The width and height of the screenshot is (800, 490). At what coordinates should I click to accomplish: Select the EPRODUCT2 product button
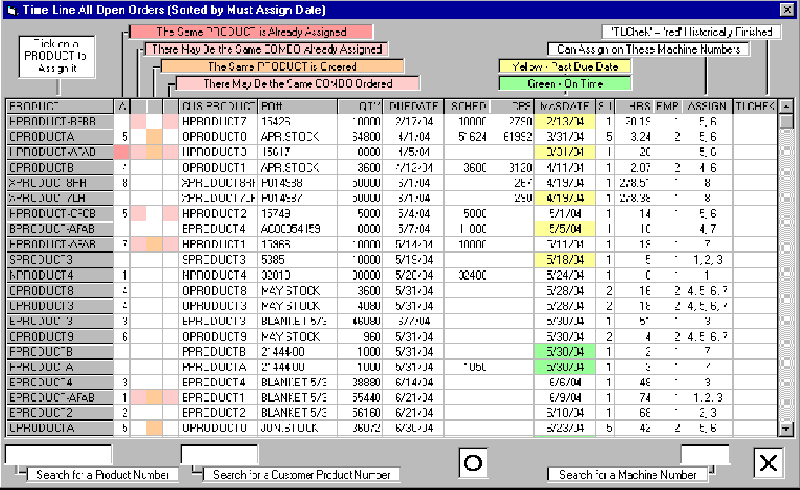(60, 413)
